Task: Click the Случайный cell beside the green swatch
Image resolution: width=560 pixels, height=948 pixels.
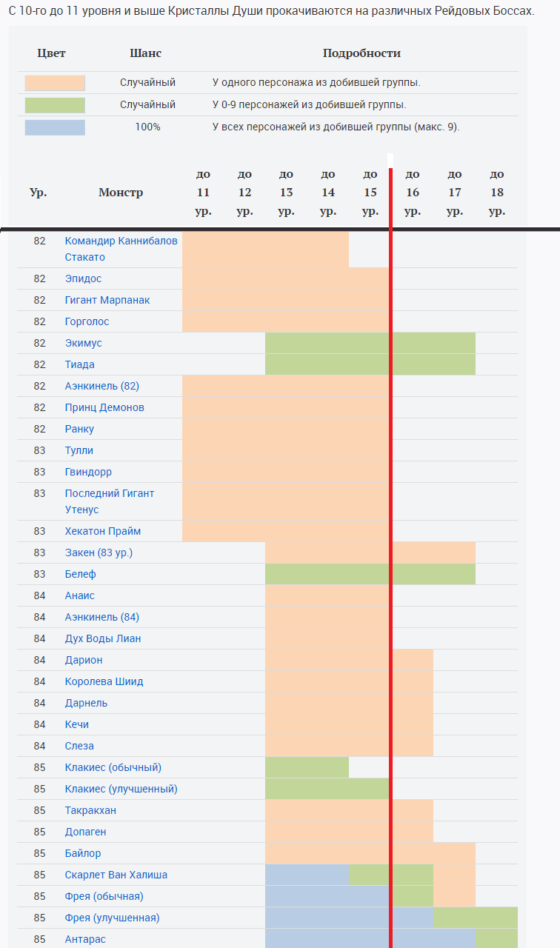Action: [x=147, y=105]
